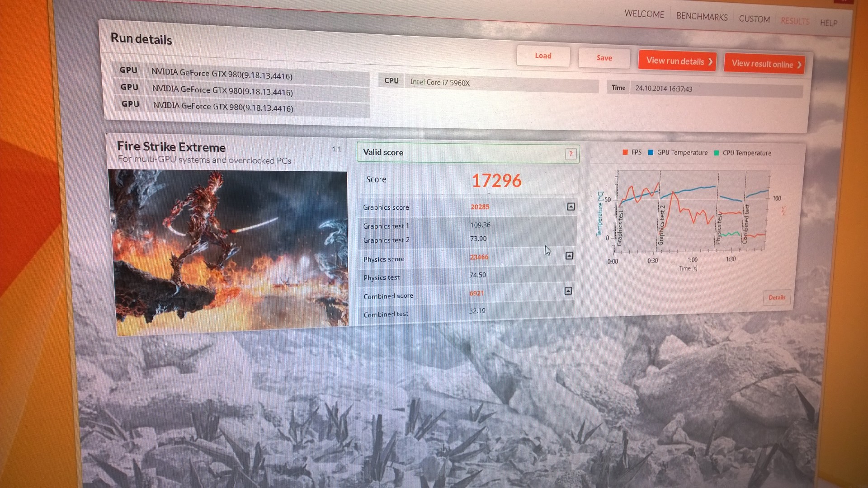Open View result online
This screenshot has height=488, width=868.
pyautogui.click(x=764, y=64)
